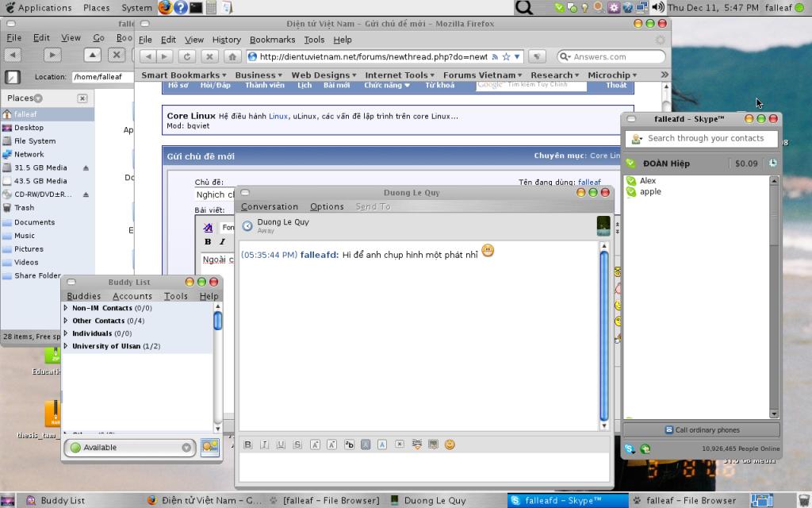Open History menu in Firefox
Viewport: 812px width, 508px height.
coord(226,40)
